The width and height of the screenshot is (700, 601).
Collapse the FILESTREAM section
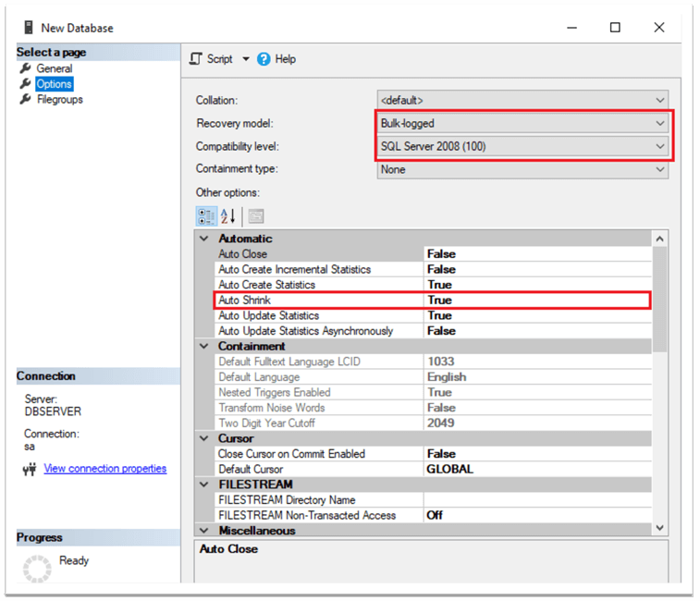click(x=204, y=484)
